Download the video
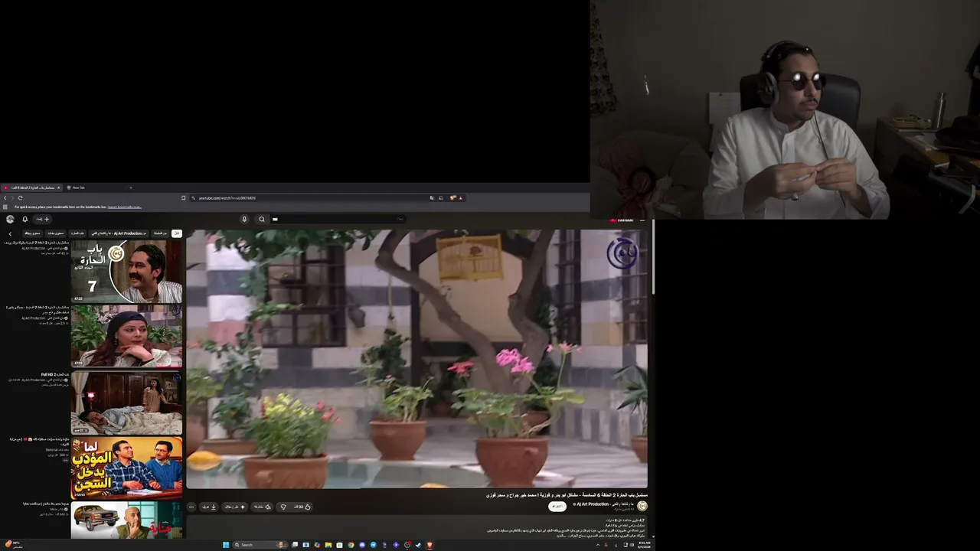Viewport: 980px width, 551px height. pyautogui.click(x=209, y=507)
